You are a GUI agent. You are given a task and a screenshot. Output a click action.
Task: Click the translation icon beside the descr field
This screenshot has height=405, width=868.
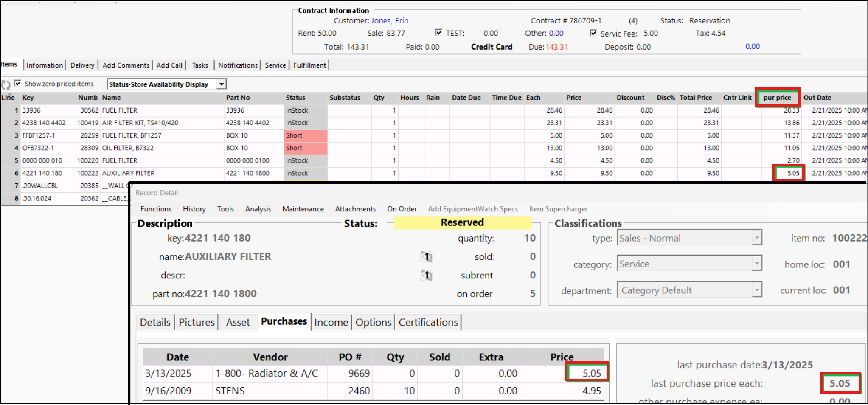point(427,276)
